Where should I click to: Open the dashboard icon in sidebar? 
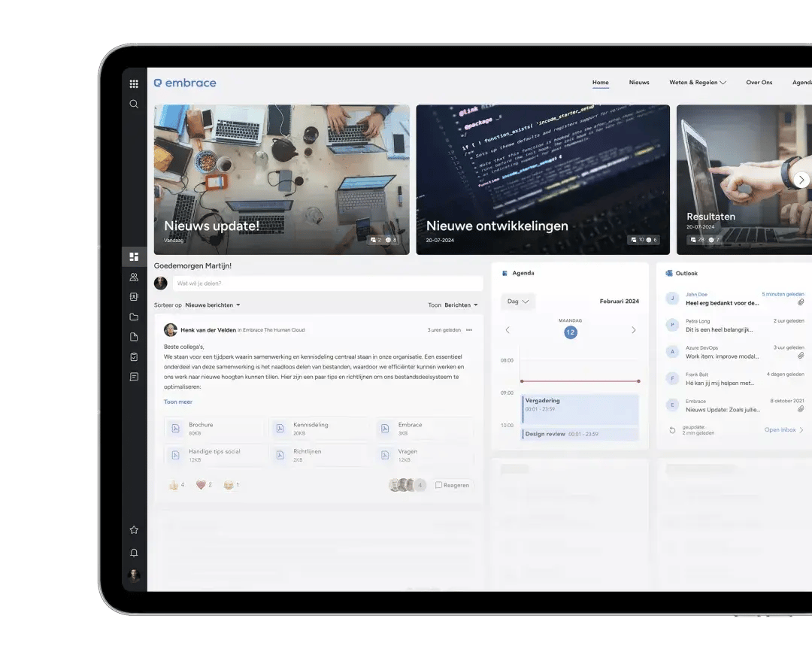134,257
